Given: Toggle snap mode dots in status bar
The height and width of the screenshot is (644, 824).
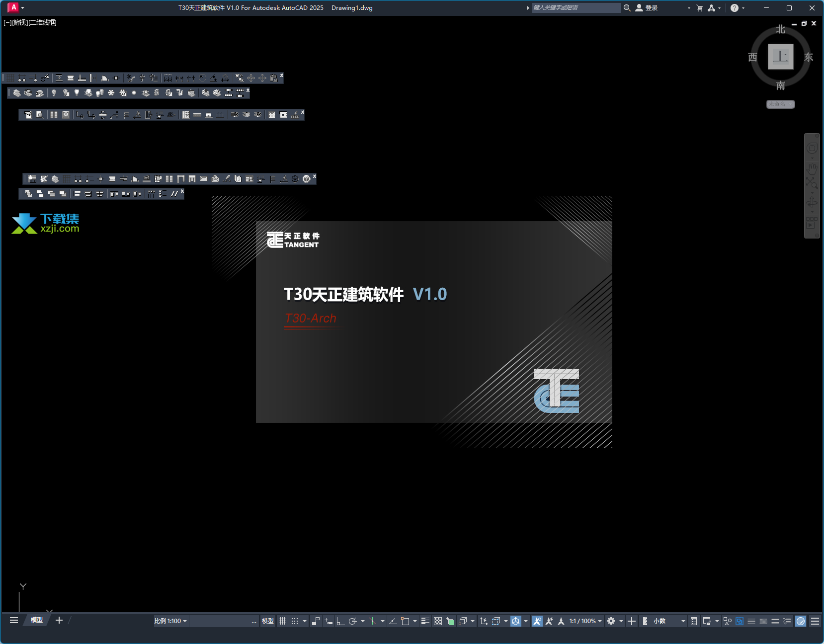Looking at the screenshot, I should pos(295,621).
